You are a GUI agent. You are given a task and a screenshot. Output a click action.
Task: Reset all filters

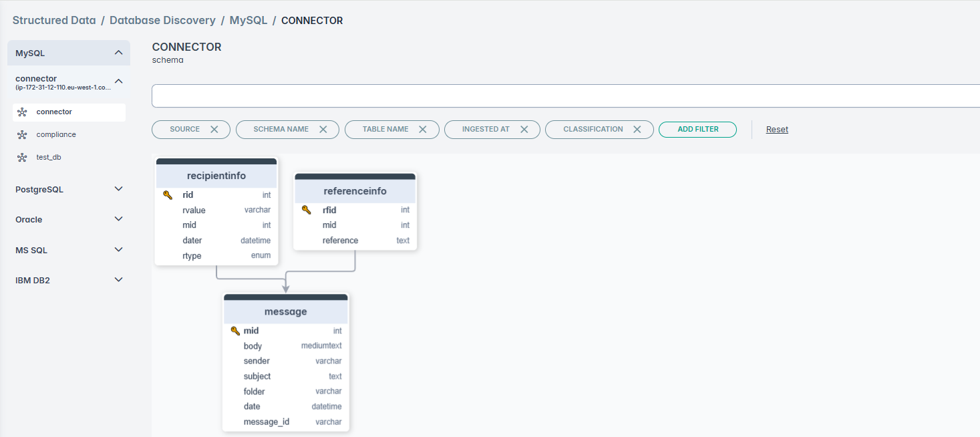[777, 130]
